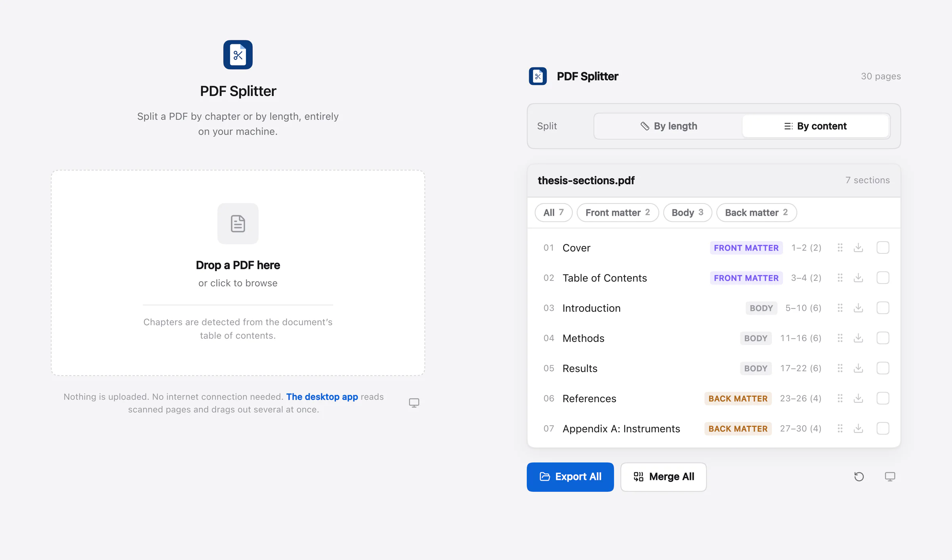Download the Appendix A: Instruments section
The width and height of the screenshot is (952, 560).
(858, 428)
